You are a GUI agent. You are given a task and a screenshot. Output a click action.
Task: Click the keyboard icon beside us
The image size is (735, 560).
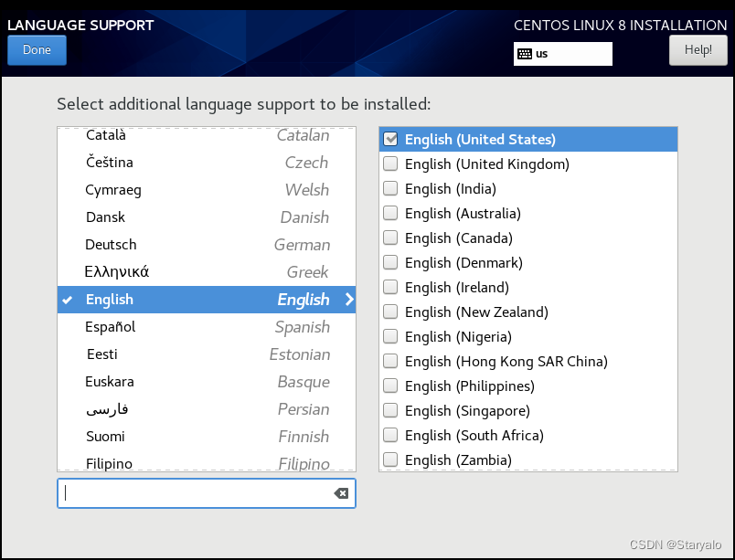click(525, 54)
